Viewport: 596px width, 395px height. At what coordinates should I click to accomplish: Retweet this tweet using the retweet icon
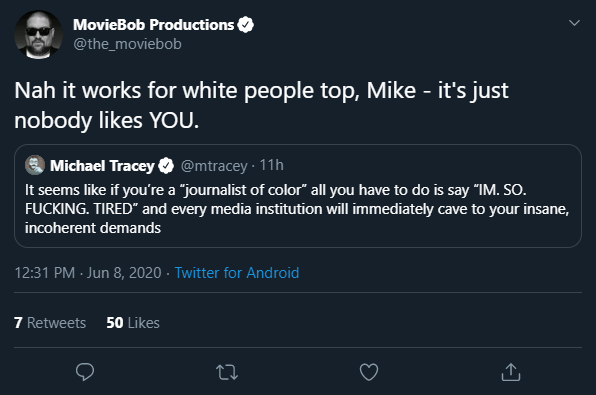click(227, 372)
